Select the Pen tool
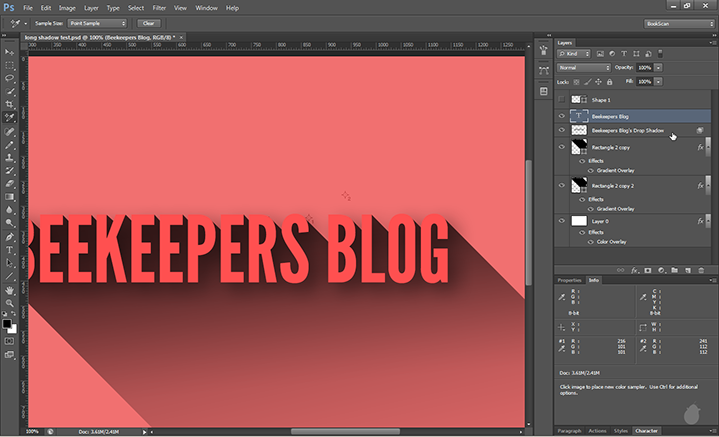 (10, 236)
